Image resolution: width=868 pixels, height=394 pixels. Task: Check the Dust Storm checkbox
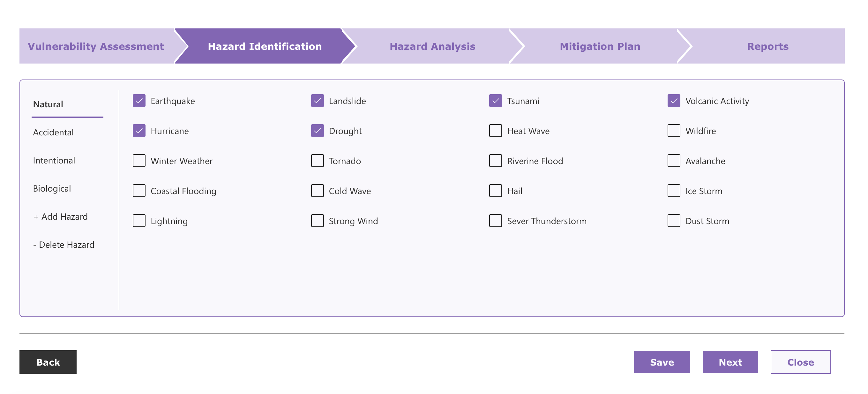coord(674,221)
